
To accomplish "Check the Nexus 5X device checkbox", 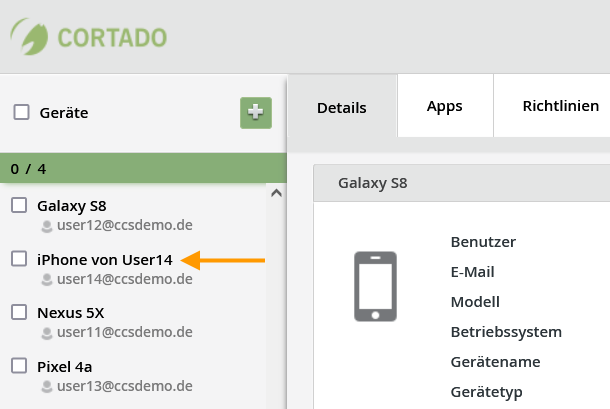I will pyautogui.click(x=19, y=312).
